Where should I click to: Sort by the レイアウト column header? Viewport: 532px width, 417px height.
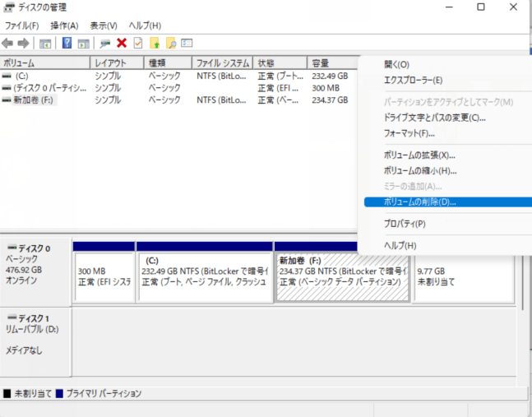pos(117,63)
